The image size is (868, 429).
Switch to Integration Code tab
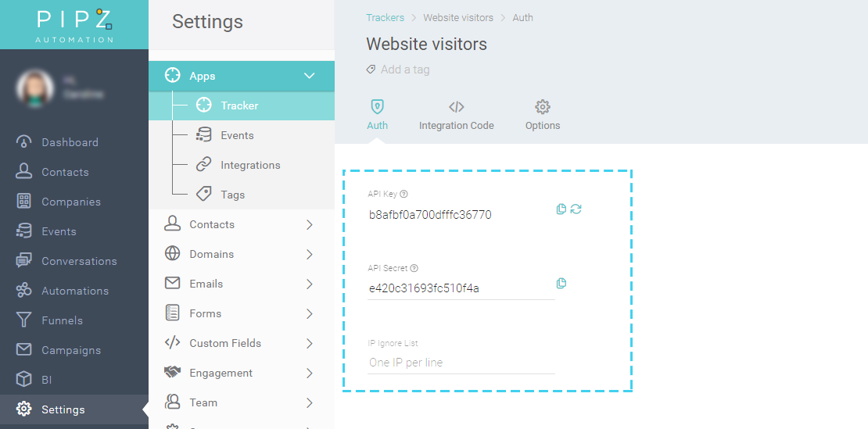pyautogui.click(x=456, y=115)
